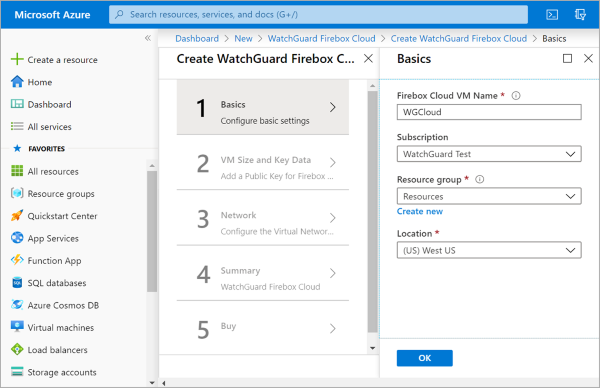Select step 3 Network
The height and width of the screenshot is (388, 600).
[262, 218]
